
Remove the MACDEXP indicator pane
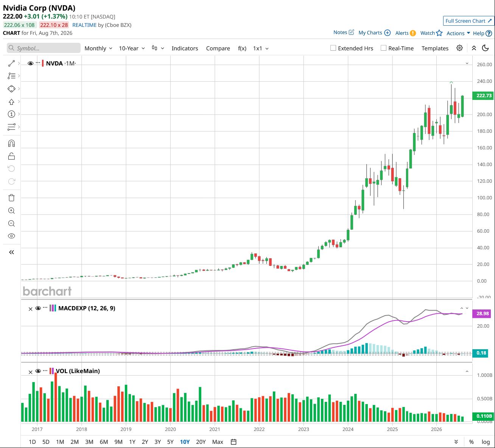[x=31, y=309]
